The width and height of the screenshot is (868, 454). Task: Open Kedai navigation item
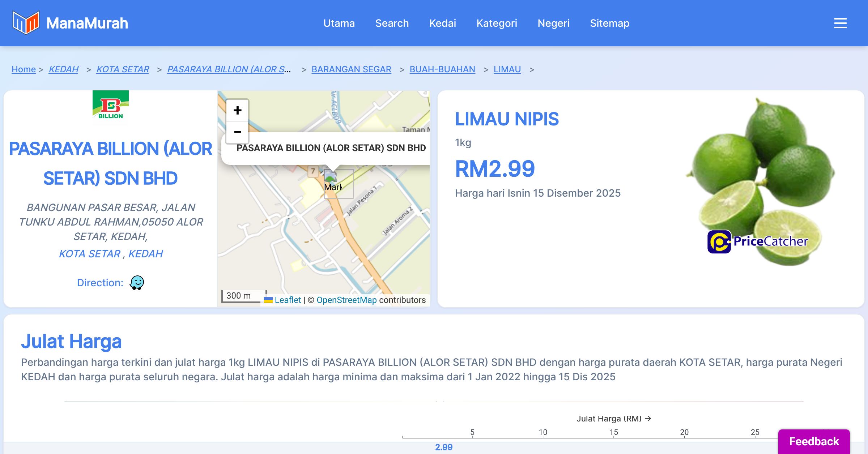pyautogui.click(x=442, y=23)
